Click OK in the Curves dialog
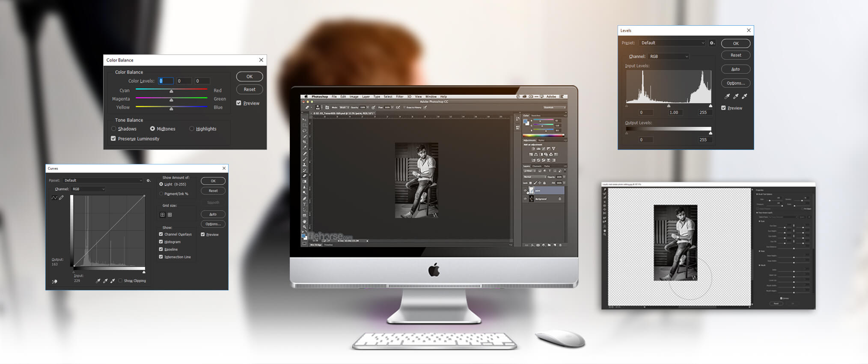 213,181
